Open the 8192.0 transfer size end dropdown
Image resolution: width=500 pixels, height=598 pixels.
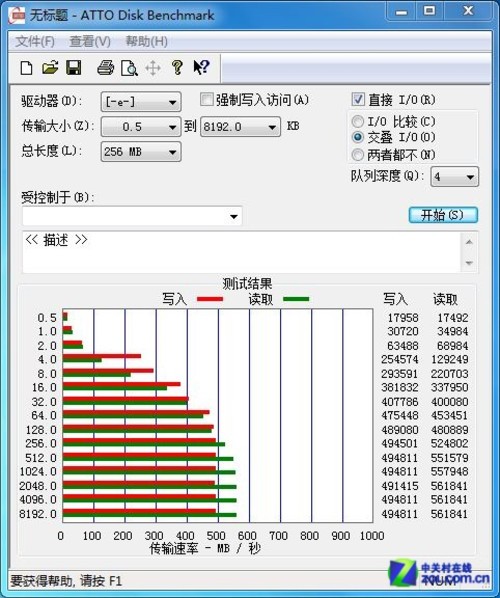[240, 127]
